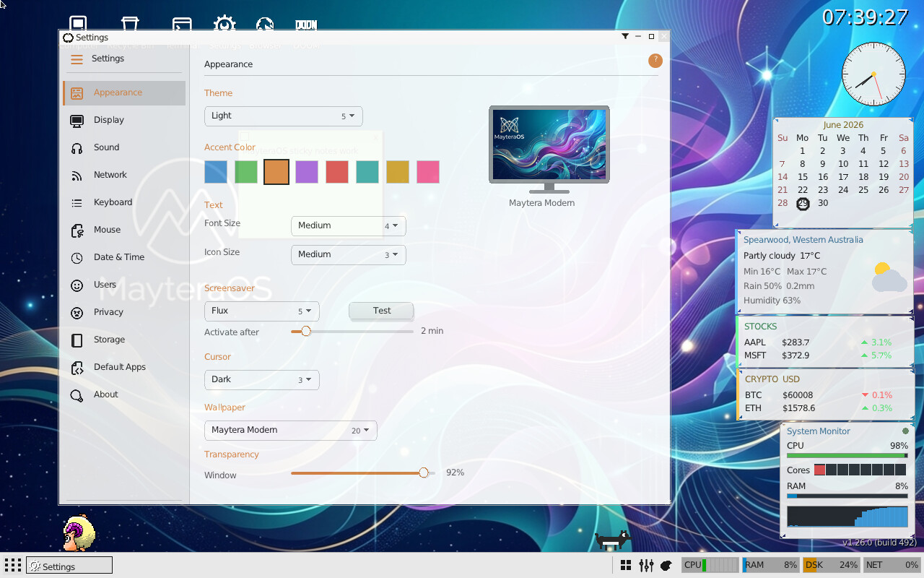
Task: Choose the purple accent color swatch
Action: (x=307, y=172)
